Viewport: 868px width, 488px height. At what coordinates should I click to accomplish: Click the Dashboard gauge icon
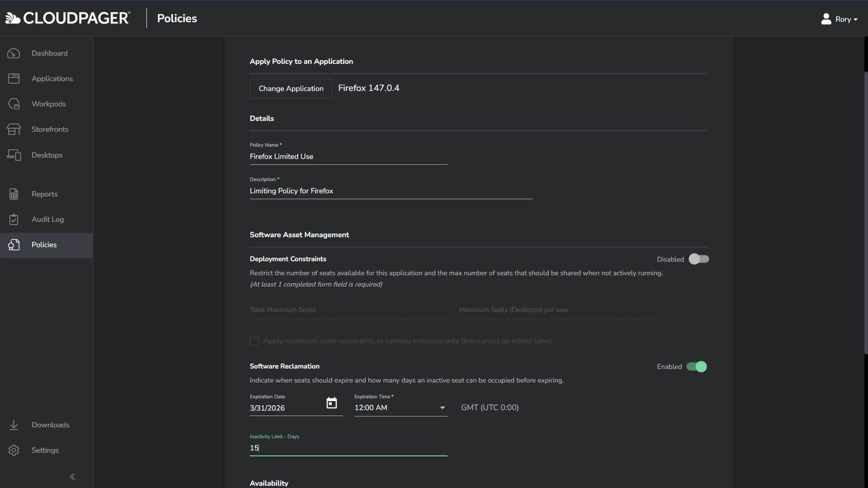(x=14, y=53)
